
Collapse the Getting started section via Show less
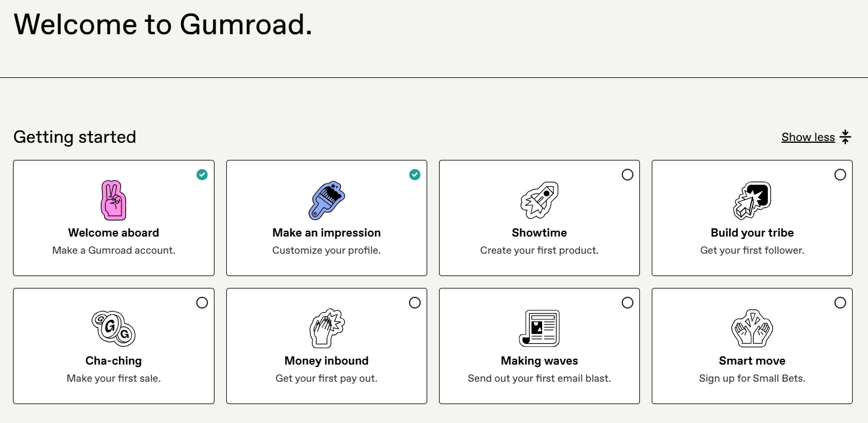pyautogui.click(x=808, y=136)
